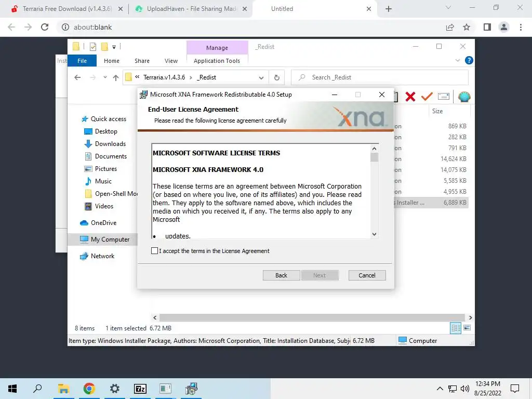The image size is (532, 399).
Task: Open the File menu in Explorer
Action: (82, 61)
